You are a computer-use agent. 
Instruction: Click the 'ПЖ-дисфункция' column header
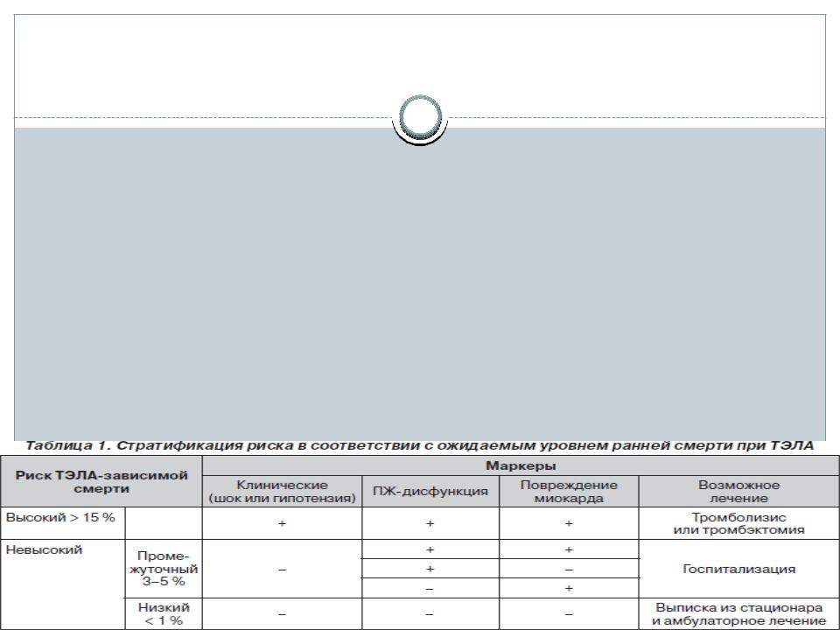coord(430,491)
